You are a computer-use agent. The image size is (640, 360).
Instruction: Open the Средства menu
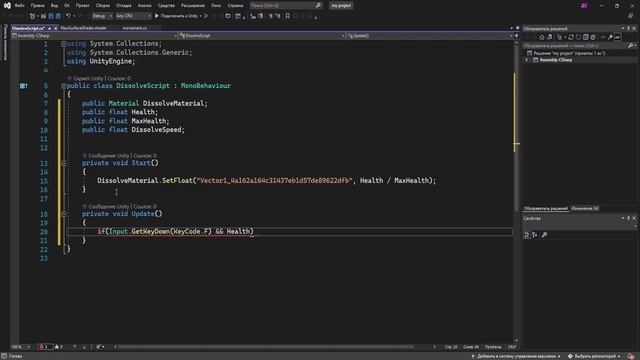pos(166,6)
